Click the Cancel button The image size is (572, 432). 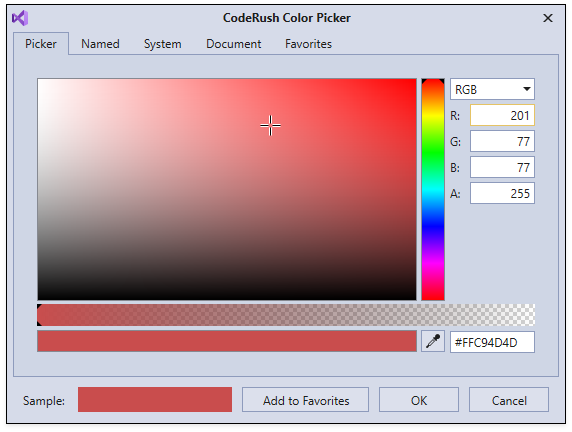(x=509, y=400)
